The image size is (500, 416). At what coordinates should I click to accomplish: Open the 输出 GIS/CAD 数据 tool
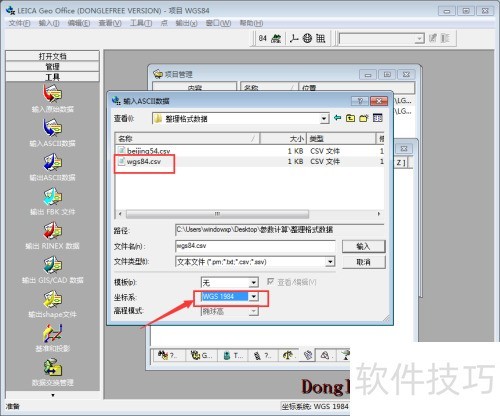pyautogui.click(x=52, y=265)
